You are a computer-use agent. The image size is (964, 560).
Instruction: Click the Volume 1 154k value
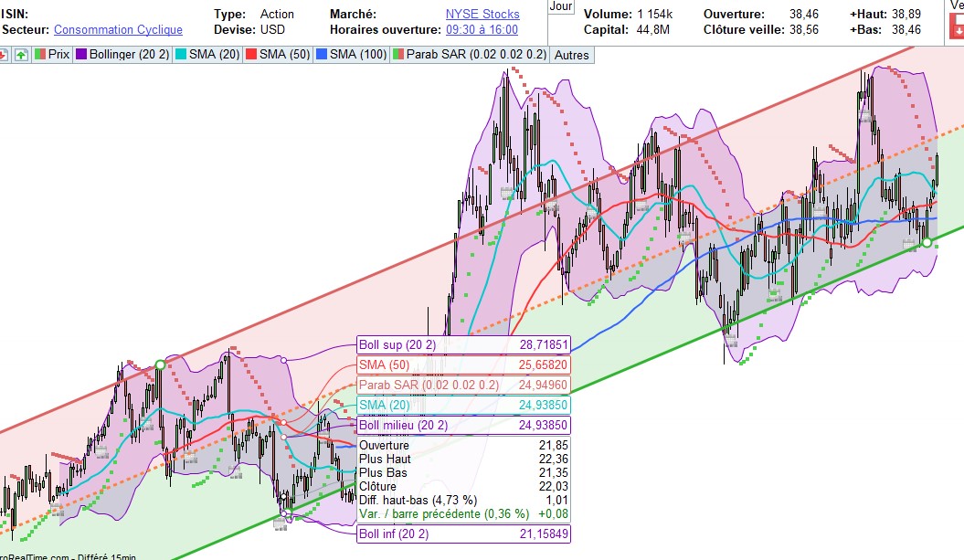(655, 14)
